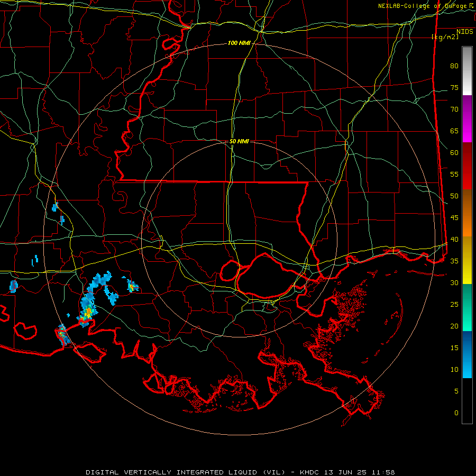476x476 pixels.
Task: Click the teal green segment of the color scale
Action: (467, 307)
